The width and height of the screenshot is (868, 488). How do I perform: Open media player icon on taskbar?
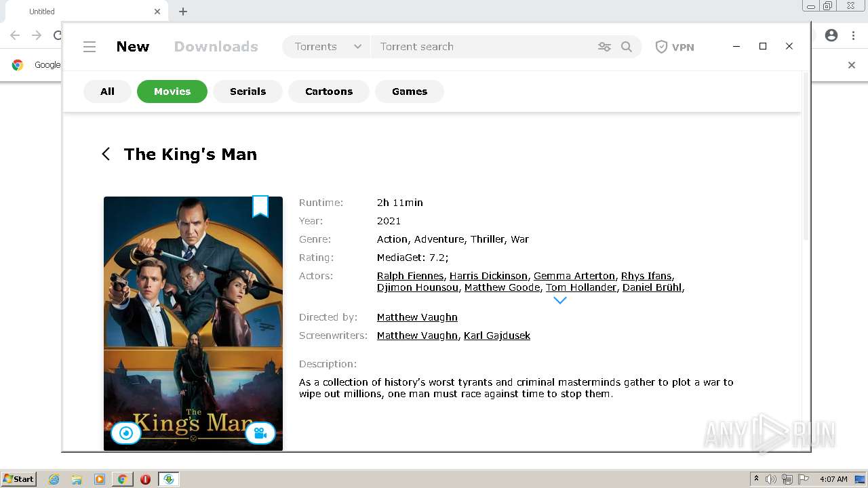[x=100, y=479]
